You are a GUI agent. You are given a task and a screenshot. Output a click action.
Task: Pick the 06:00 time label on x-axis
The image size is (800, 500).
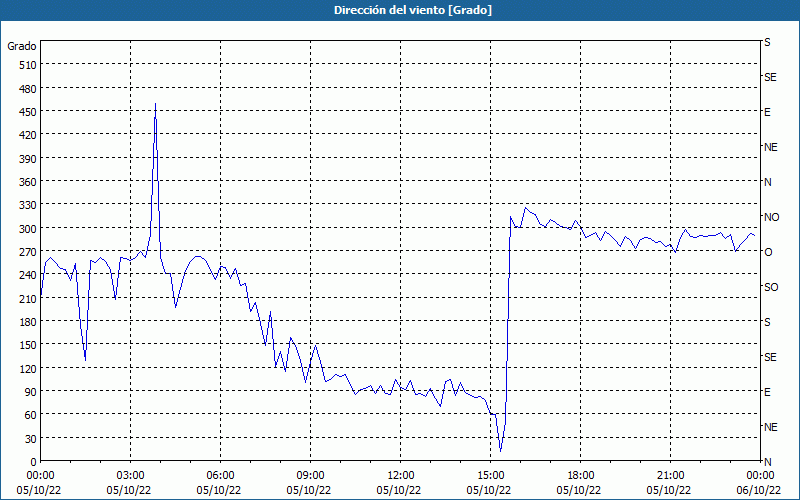tap(220, 476)
